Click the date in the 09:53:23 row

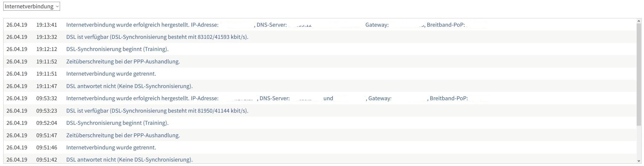(17, 111)
